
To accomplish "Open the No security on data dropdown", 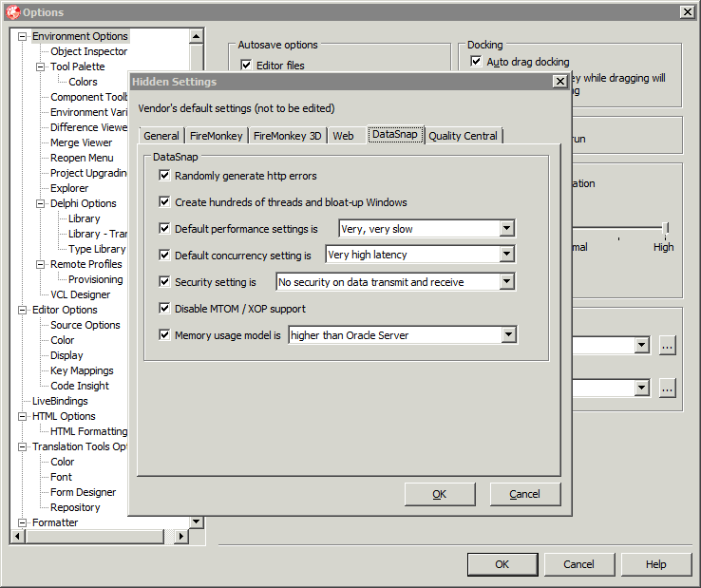I will [506, 282].
